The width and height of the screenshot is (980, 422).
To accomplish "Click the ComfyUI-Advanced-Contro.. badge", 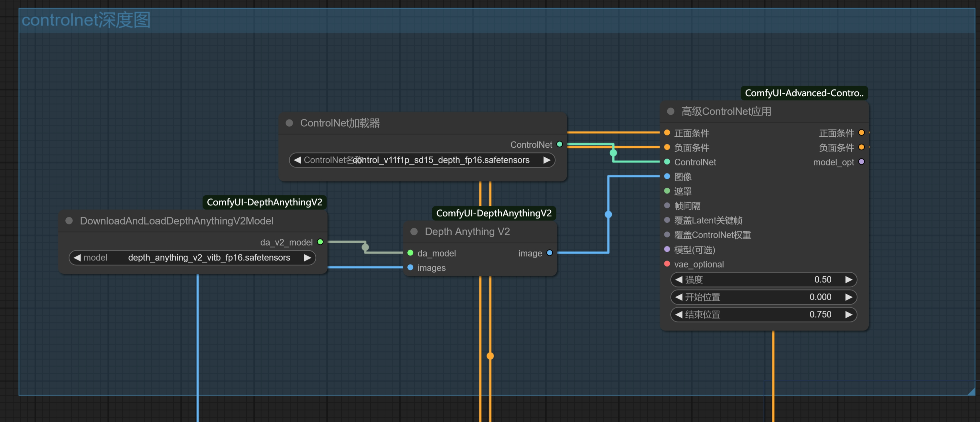I will 804,93.
